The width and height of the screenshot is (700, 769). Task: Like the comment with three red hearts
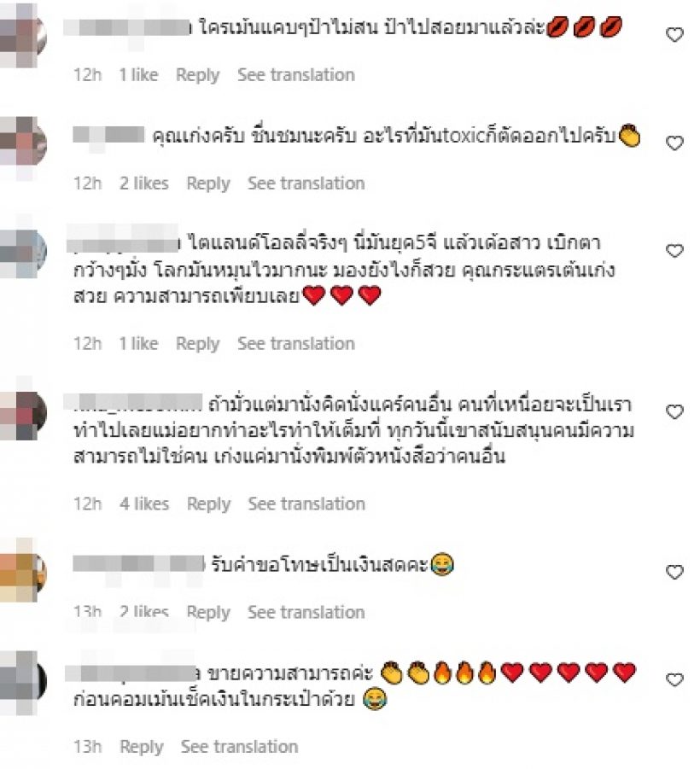(674, 251)
